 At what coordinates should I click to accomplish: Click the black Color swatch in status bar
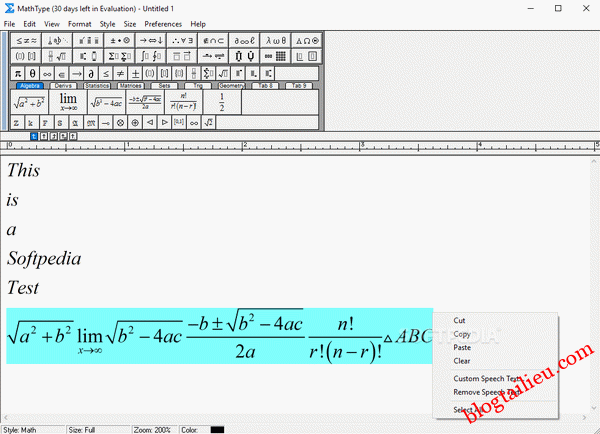[x=217, y=430]
